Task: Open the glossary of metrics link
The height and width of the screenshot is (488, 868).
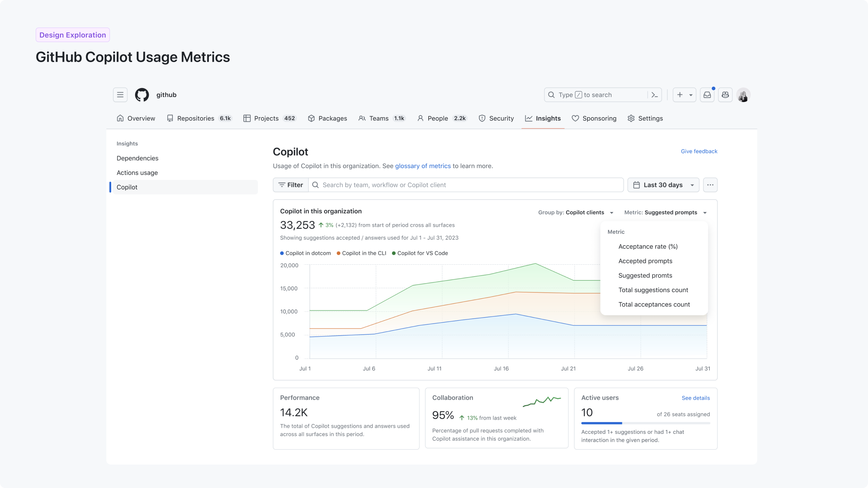Action: tap(423, 166)
